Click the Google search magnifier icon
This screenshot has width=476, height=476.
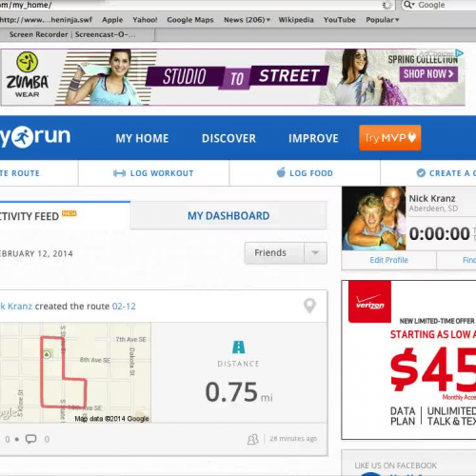coord(408,5)
